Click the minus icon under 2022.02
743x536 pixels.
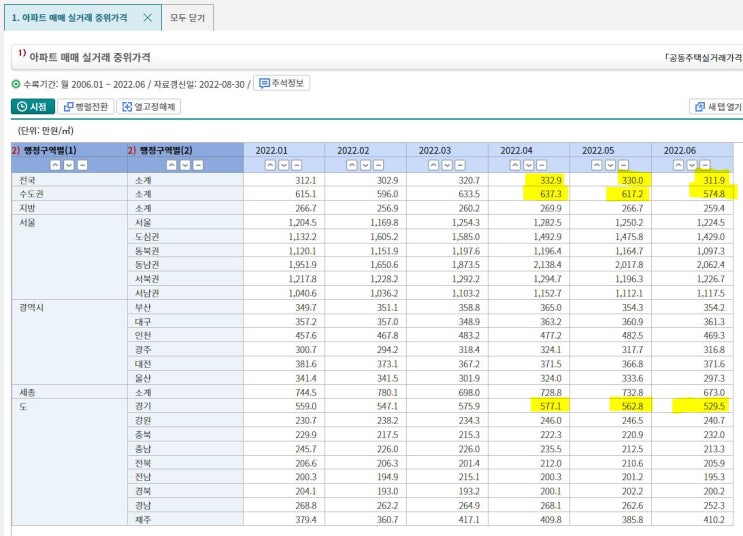pyautogui.click(x=379, y=165)
